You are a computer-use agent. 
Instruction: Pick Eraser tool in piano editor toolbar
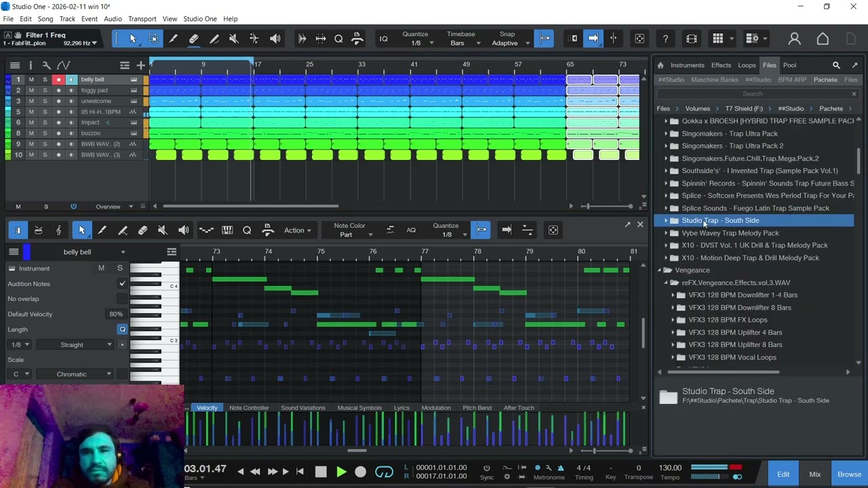click(x=142, y=230)
